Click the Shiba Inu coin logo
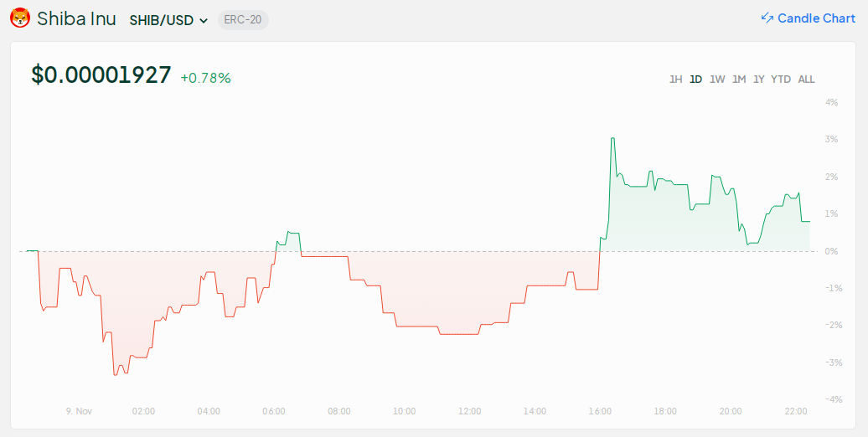 tap(20, 18)
